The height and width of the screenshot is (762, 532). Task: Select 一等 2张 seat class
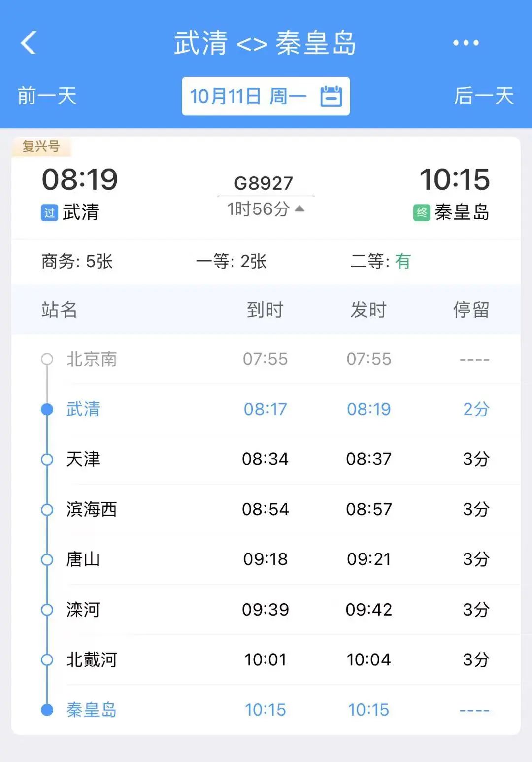point(231,261)
